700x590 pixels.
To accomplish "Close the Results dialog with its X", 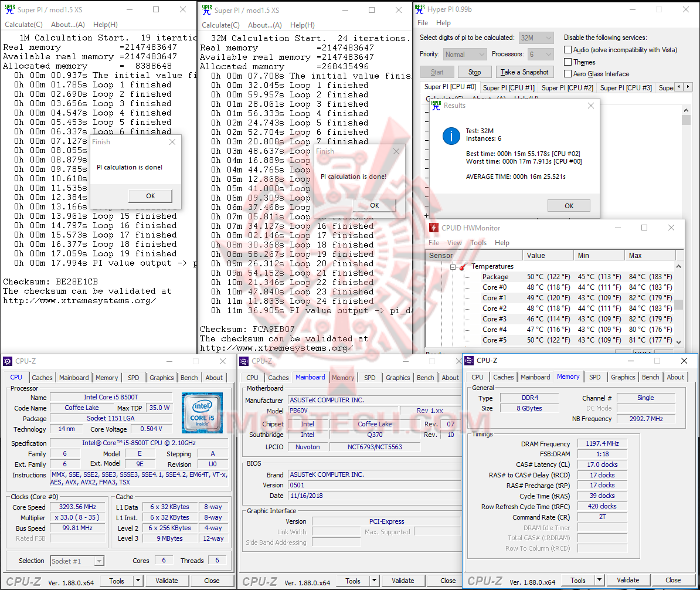I will 590,106.
